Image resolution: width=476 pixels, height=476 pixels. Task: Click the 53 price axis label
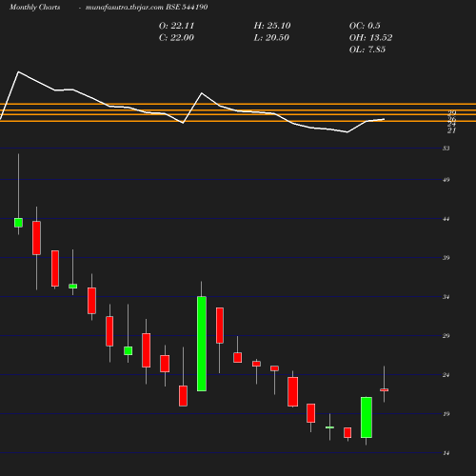click(446, 149)
